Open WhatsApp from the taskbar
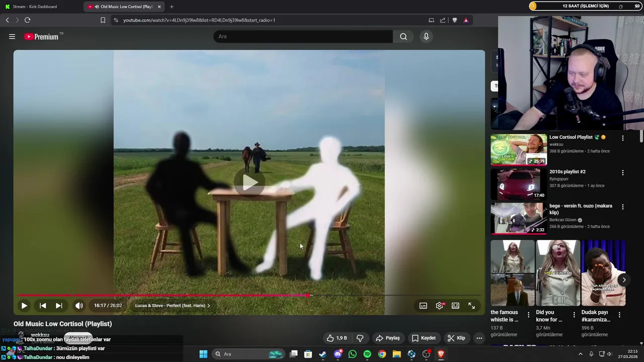The height and width of the screenshot is (362, 644). [352, 354]
